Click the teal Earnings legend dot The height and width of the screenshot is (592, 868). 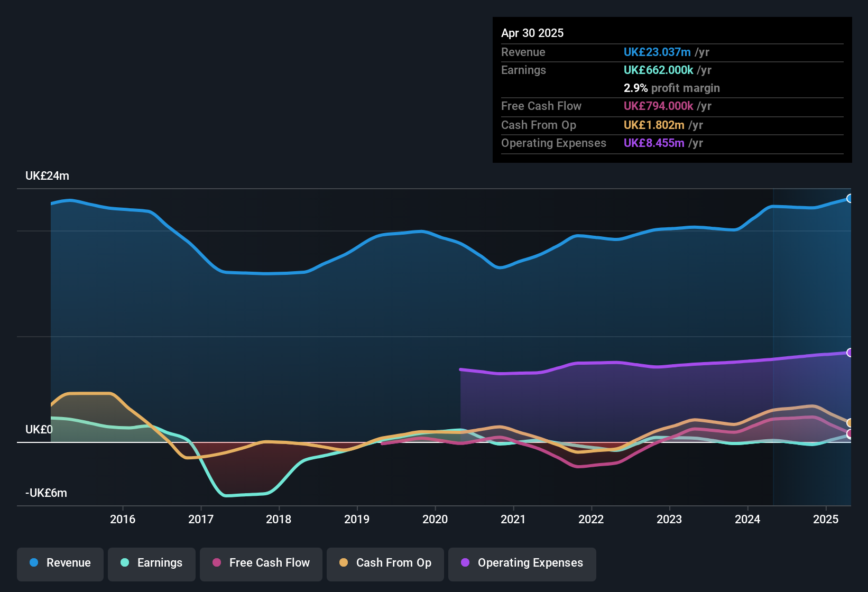tap(125, 563)
